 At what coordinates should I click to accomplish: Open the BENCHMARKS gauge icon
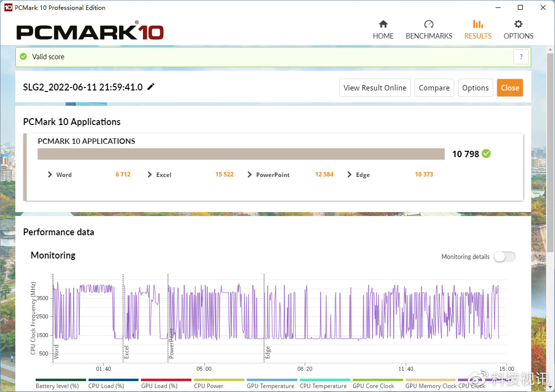(429, 24)
